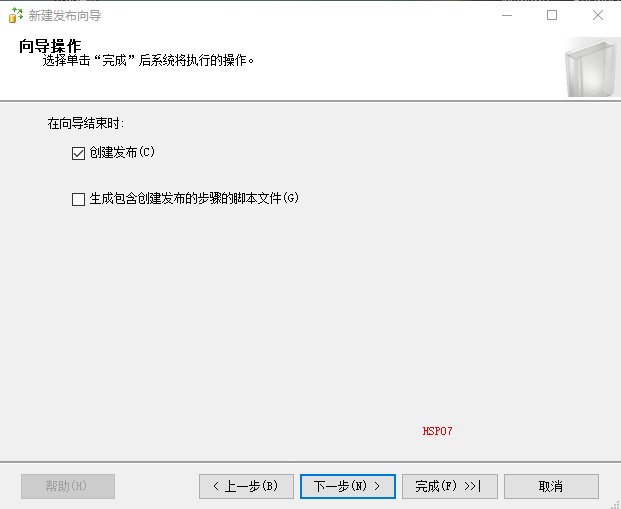
Task: Cancel the wizard with 取消 button
Action: (551, 486)
